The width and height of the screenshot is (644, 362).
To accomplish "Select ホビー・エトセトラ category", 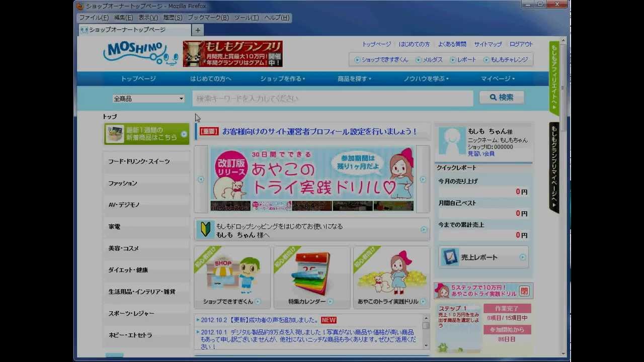I will 146,335.
